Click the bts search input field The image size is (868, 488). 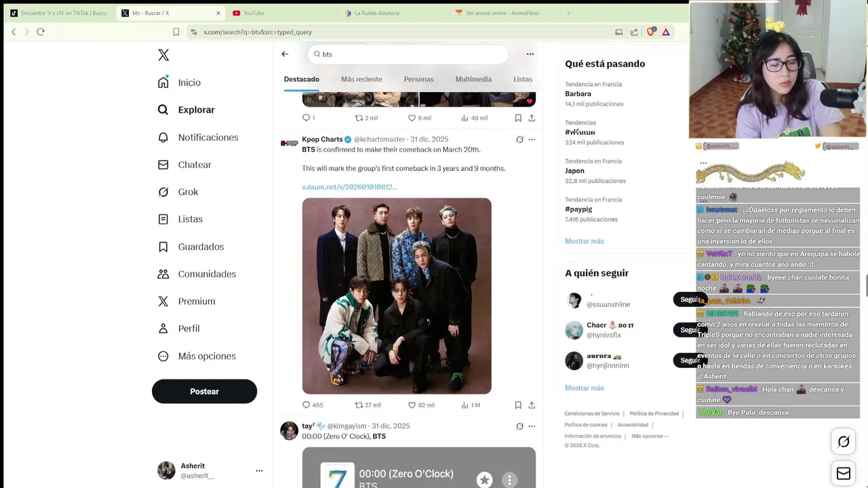(x=408, y=54)
